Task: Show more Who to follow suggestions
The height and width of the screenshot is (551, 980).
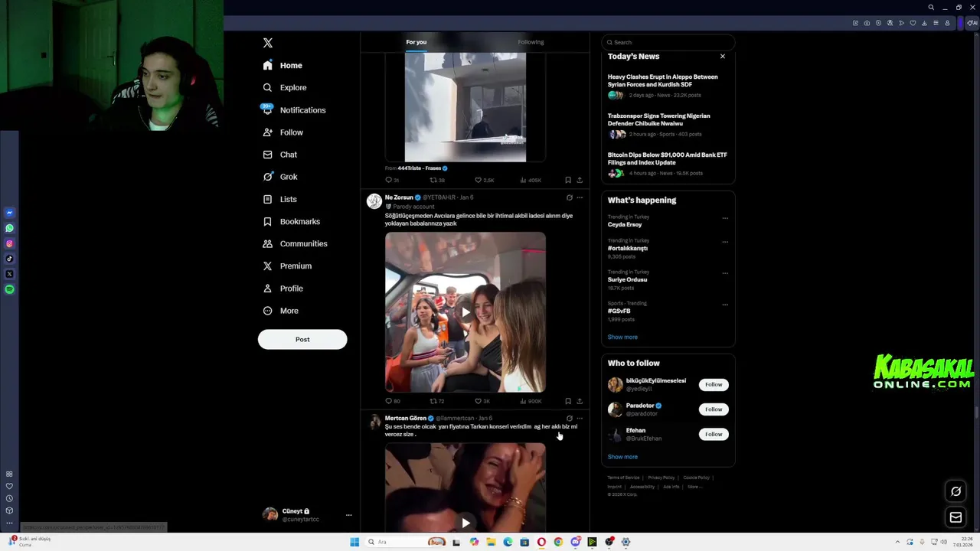Action: [622, 457]
